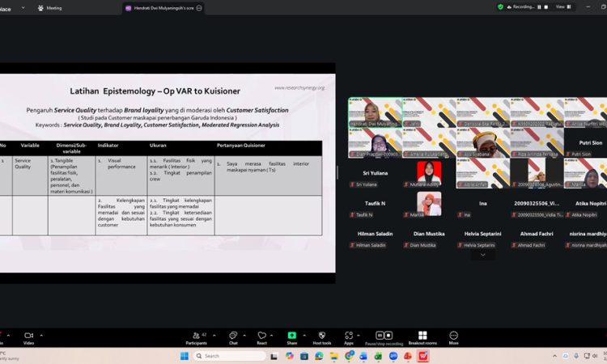Open the React emoji menu
607x364 pixels.
point(261,337)
